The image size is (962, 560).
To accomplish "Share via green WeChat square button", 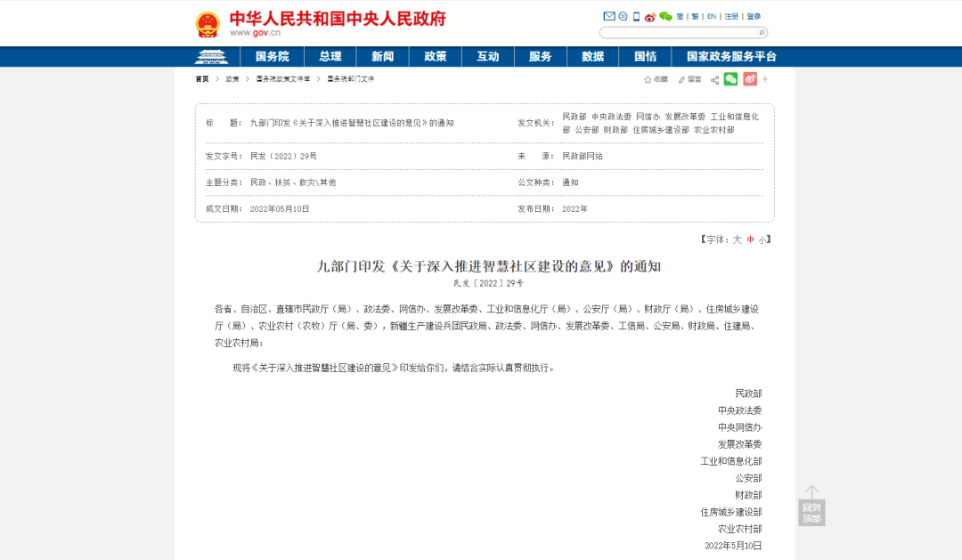I will [x=730, y=79].
